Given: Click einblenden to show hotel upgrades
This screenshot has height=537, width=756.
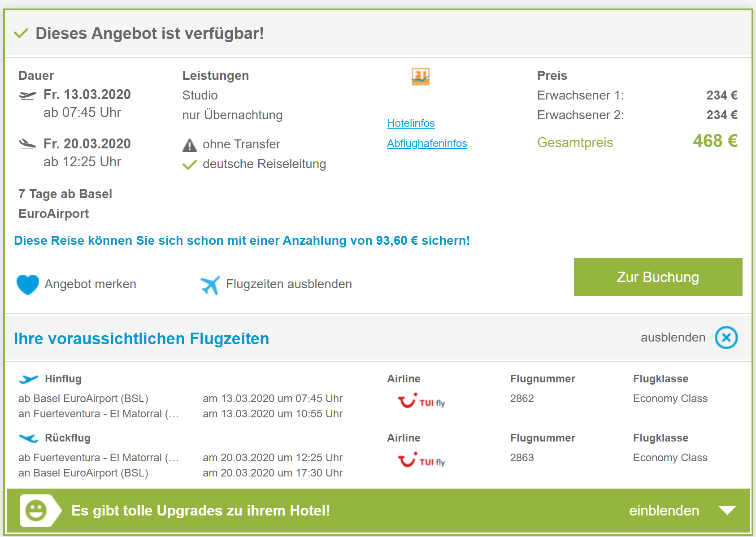Looking at the screenshot, I should (664, 511).
